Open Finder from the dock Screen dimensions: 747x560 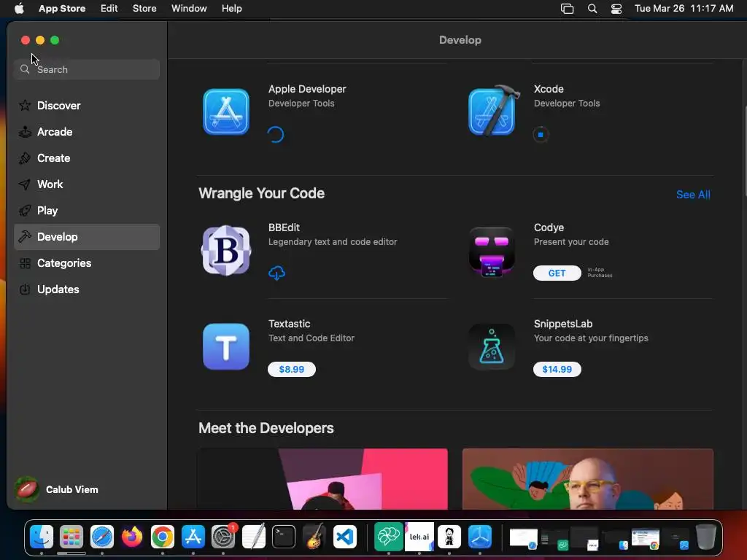coord(42,537)
